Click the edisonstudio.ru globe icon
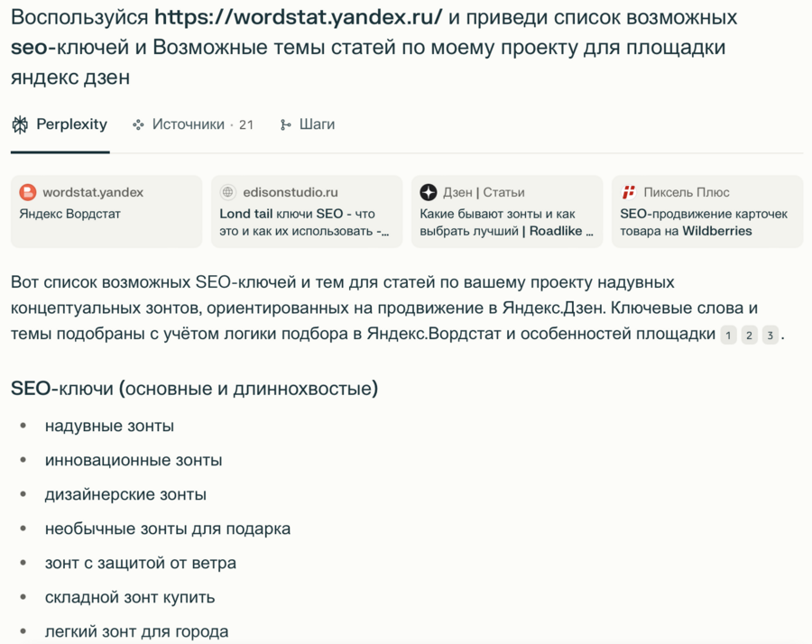812x644 pixels. [x=228, y=192]
